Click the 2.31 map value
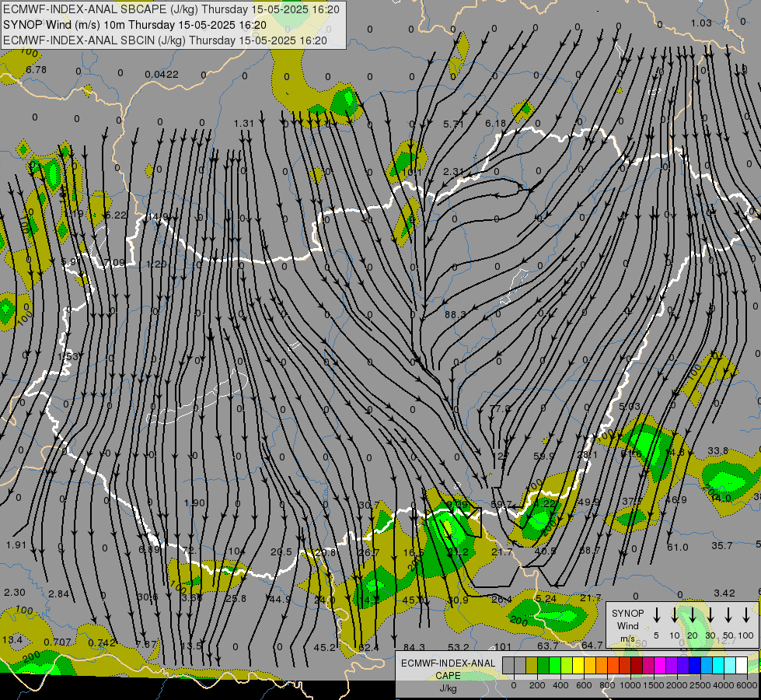The image size is (761, 700). coord(453,171)
